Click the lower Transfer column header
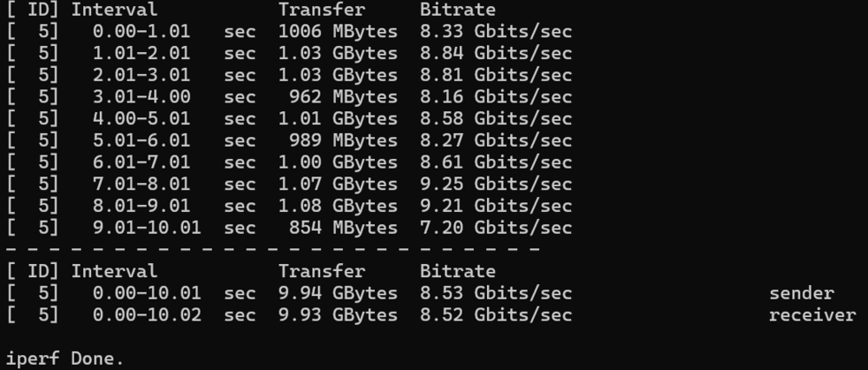This screenshot has width=868, height=370. point(322,271)
